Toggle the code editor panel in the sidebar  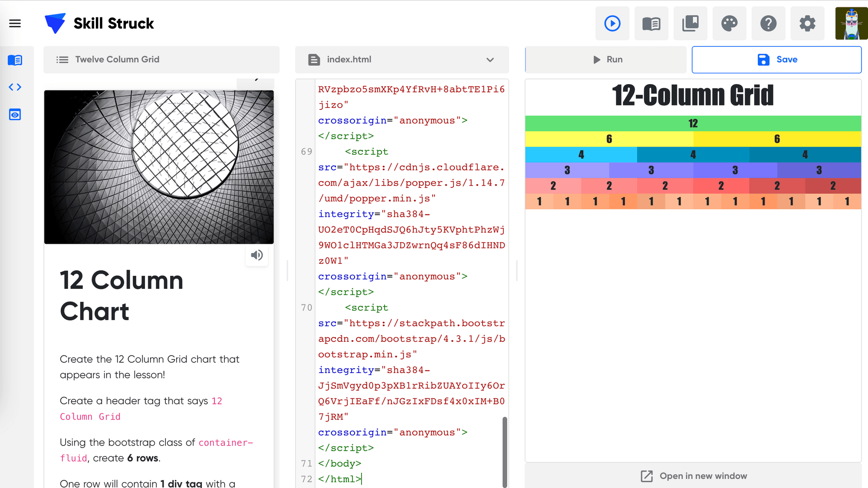coord(15,87)
